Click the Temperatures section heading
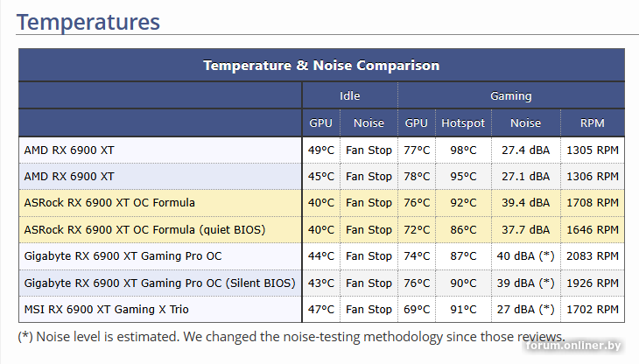Screen dimensions: 639x364 pyautogui.click(x=88, y=21)
